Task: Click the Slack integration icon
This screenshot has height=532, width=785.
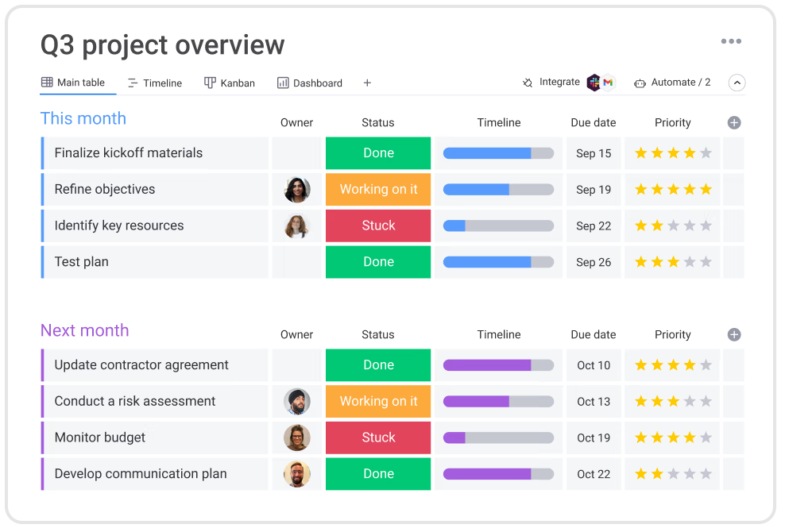Action: click(x=594, y=83)
